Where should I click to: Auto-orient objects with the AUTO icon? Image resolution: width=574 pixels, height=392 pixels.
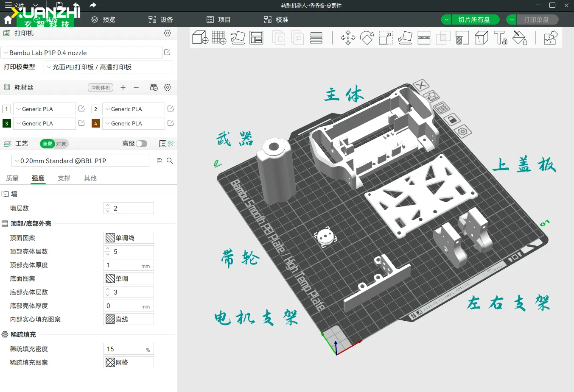pyautogui.click(x=238, y=38)
